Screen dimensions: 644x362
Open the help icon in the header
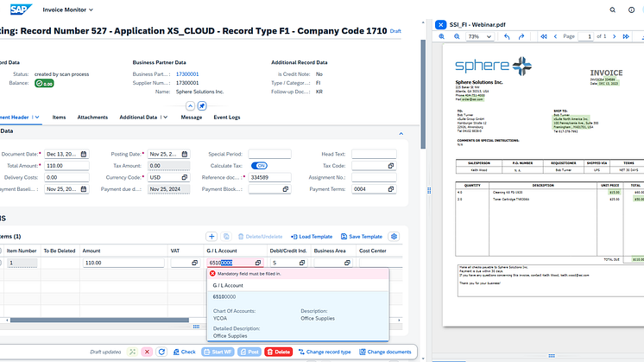[631, 10]
